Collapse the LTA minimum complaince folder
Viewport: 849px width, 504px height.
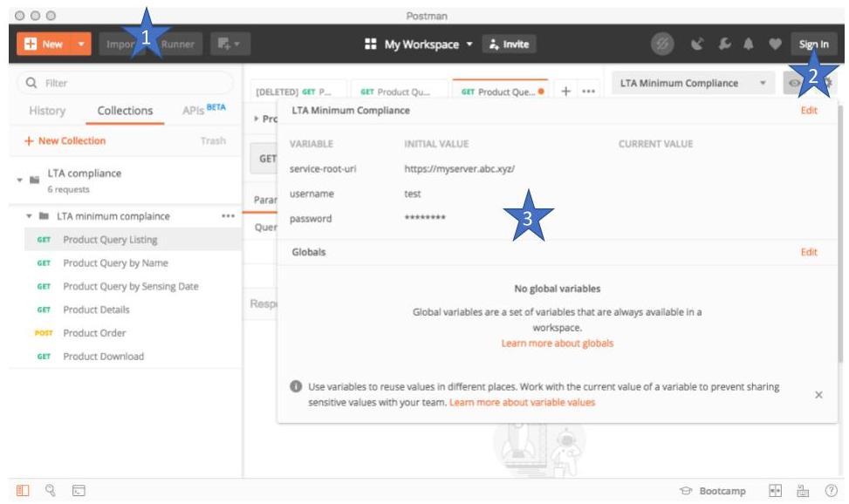(x=29, y=216)
